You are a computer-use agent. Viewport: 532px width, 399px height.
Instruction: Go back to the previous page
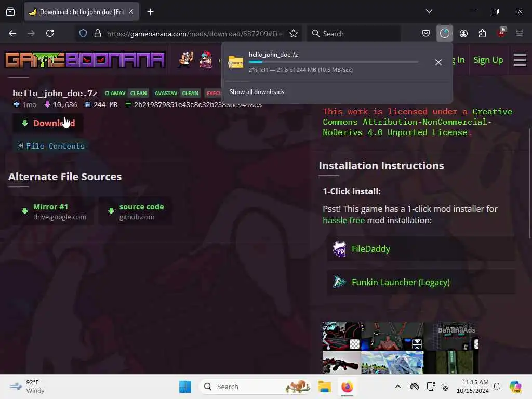[12, 34]
